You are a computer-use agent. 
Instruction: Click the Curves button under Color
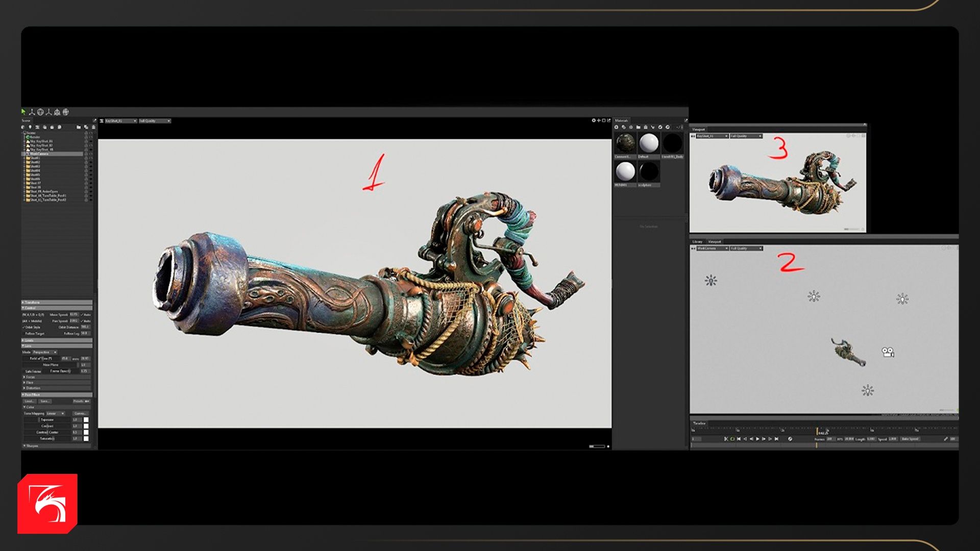pos(81,413)
